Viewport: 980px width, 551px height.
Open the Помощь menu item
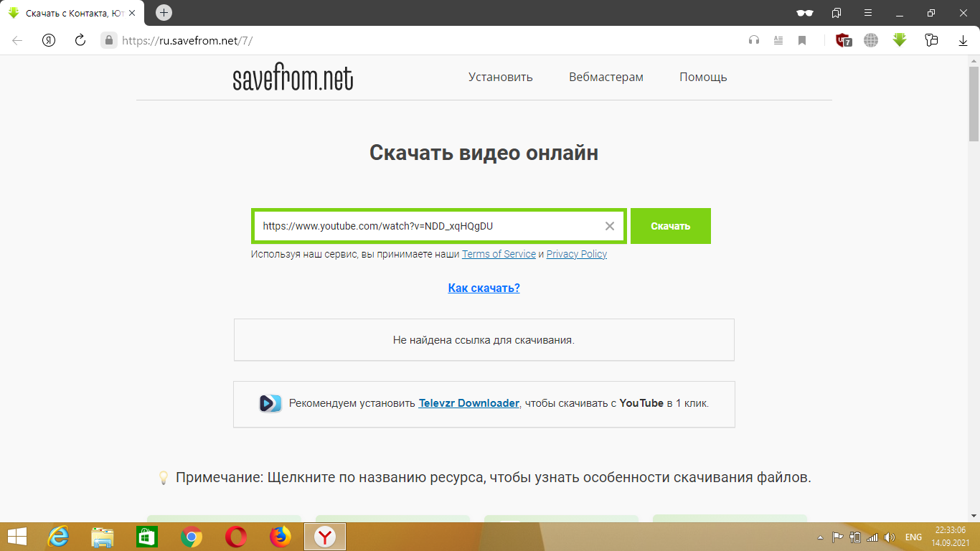703,77
